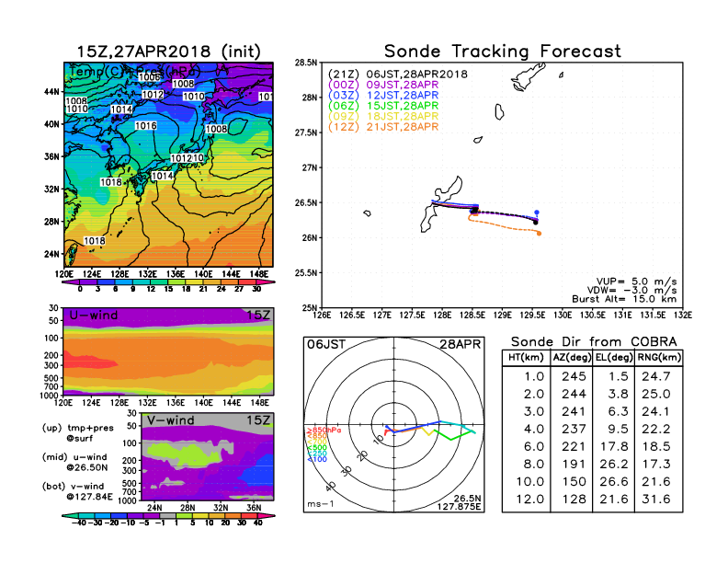Click the "132E" axis label on tracking map
728x563 pixels.
click(x=683, y=316)
